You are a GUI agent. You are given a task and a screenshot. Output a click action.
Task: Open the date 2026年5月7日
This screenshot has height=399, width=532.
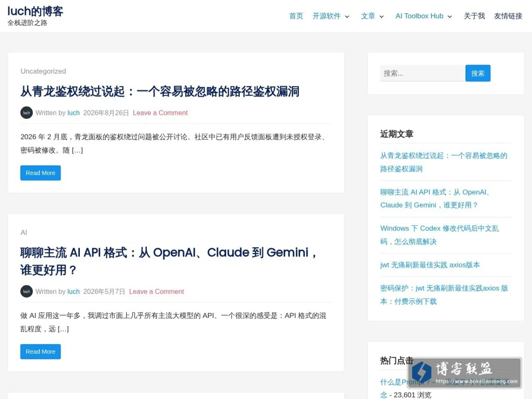tap(104, 292)
